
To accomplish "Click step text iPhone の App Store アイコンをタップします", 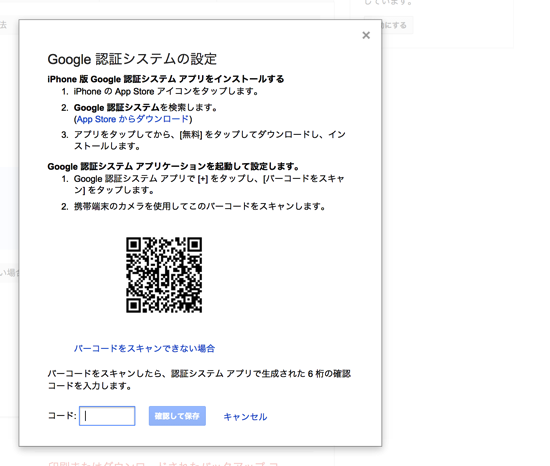I will 166,92.
